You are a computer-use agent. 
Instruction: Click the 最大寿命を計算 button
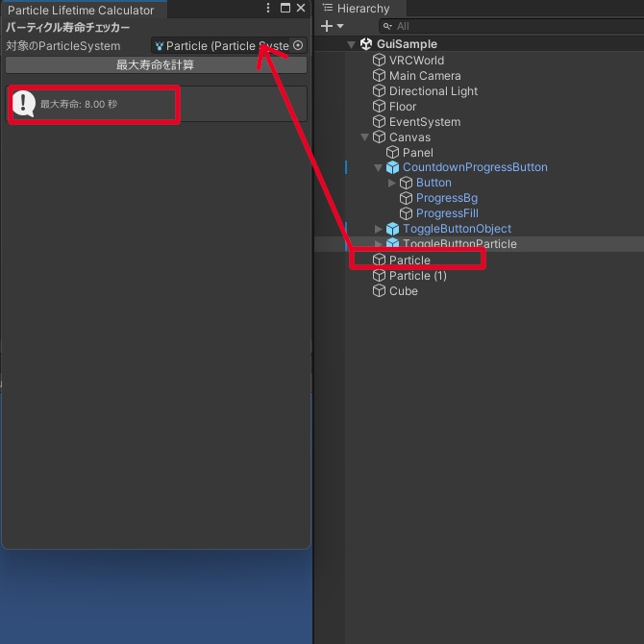[156, 65]
